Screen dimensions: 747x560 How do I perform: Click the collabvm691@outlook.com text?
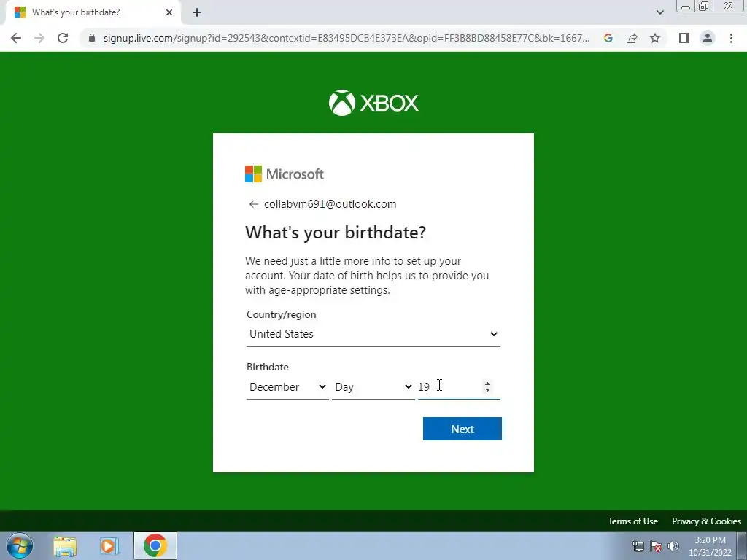click(330, 204)
